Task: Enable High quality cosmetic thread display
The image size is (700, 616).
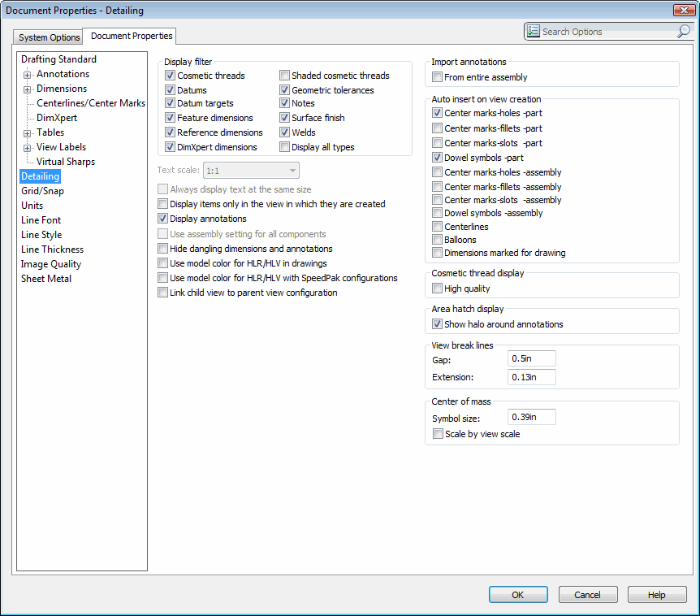Action: coord(437,288)
